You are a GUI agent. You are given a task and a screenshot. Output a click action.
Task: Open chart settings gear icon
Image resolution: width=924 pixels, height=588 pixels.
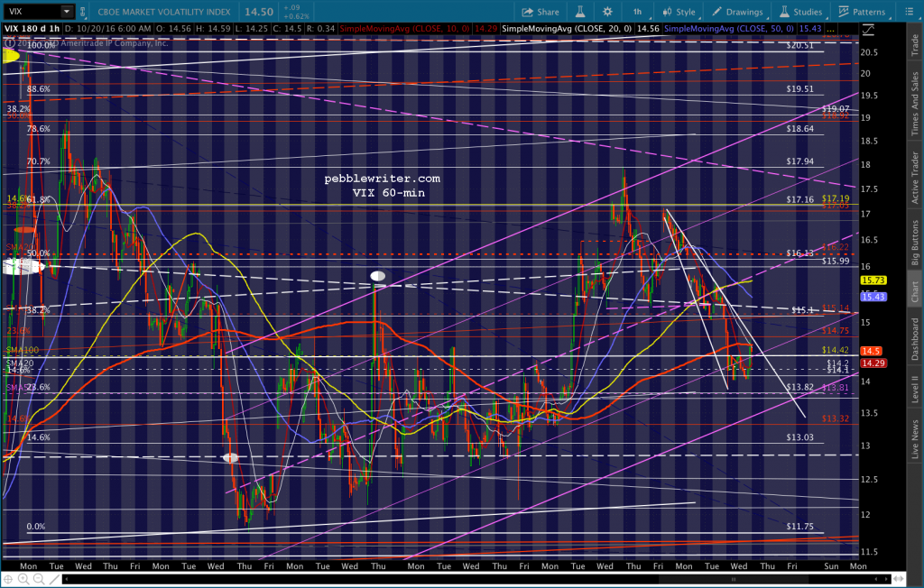607,12
